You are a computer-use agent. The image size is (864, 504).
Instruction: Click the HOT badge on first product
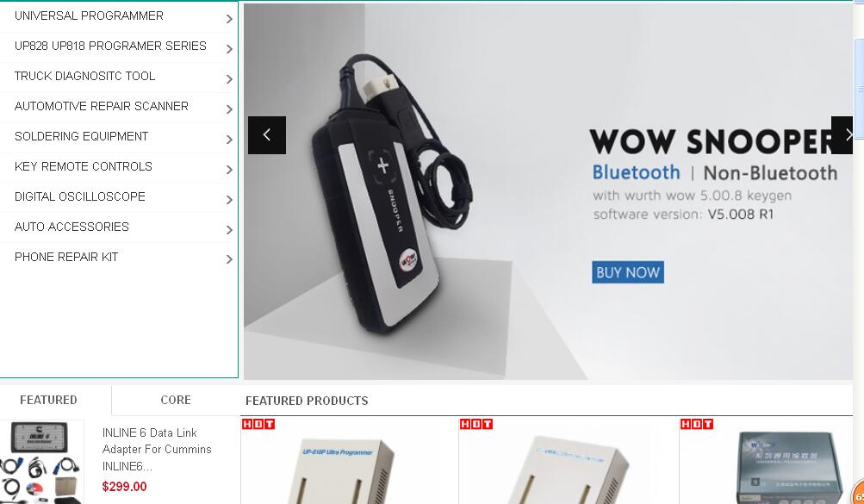(258, 424)
